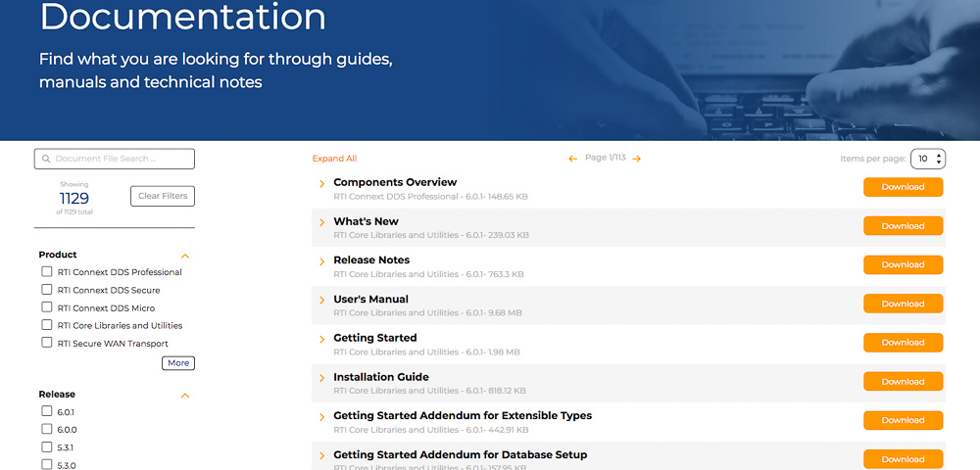Click the Expand All link
Viewport: 980px width, 470px height.
tap(334, 159)
